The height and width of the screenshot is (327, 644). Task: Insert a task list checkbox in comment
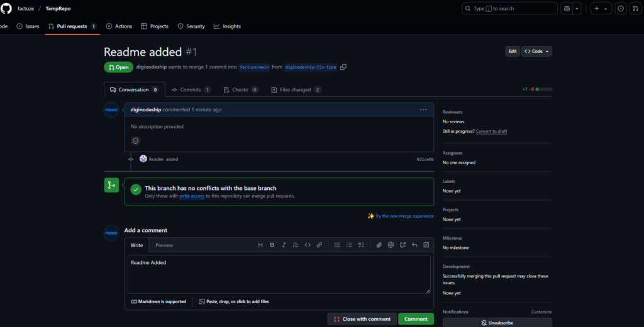pos(361,245)
